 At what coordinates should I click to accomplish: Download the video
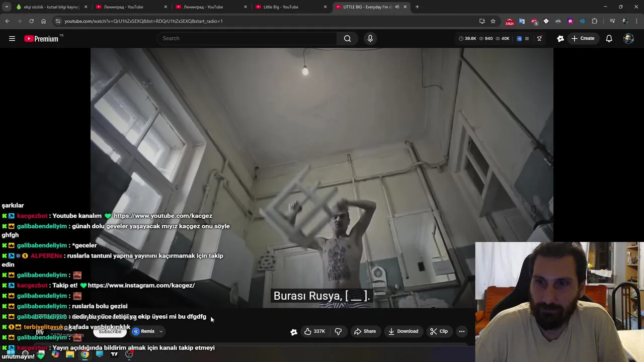[403, 331]
